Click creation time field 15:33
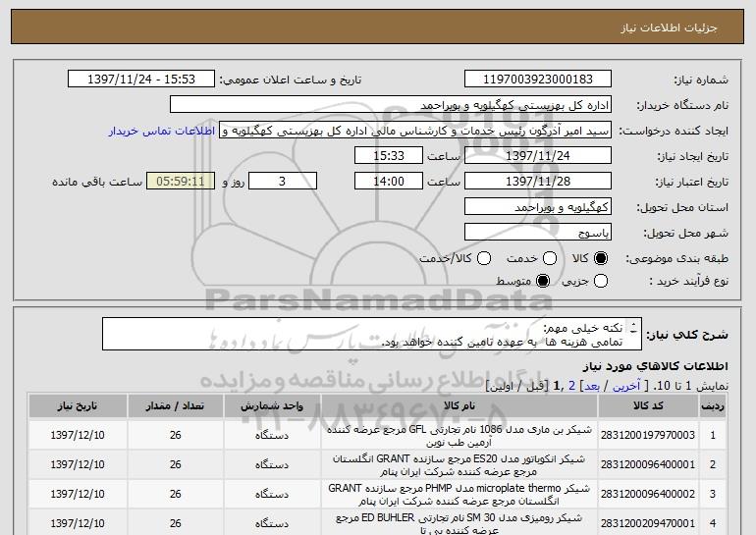Image resolution: width=756 pixels, height=535 pixels. tap(389, 156)
